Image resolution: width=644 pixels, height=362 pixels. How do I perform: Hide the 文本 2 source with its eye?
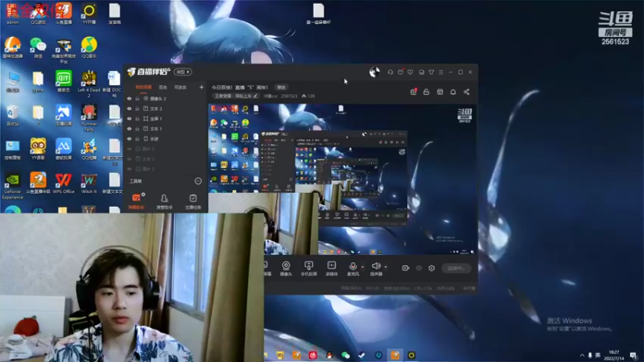coord(130,109)
